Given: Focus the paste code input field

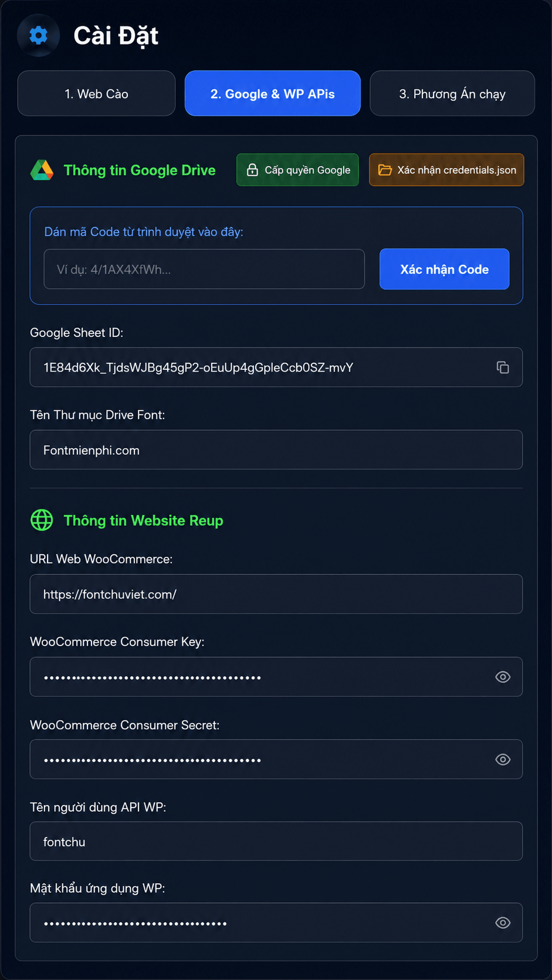Looking at the screenshot, I should pos(204,269).
